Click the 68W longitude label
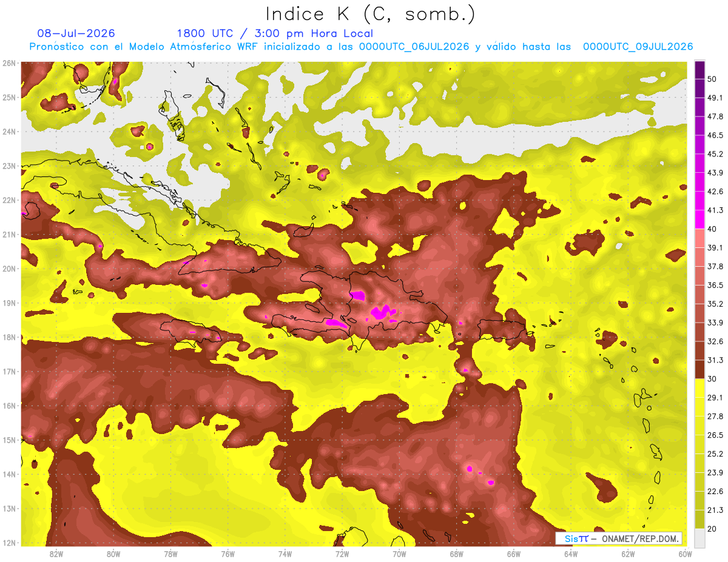The height and width of the screenshot is (562, 728). click(x=456, y=554)
